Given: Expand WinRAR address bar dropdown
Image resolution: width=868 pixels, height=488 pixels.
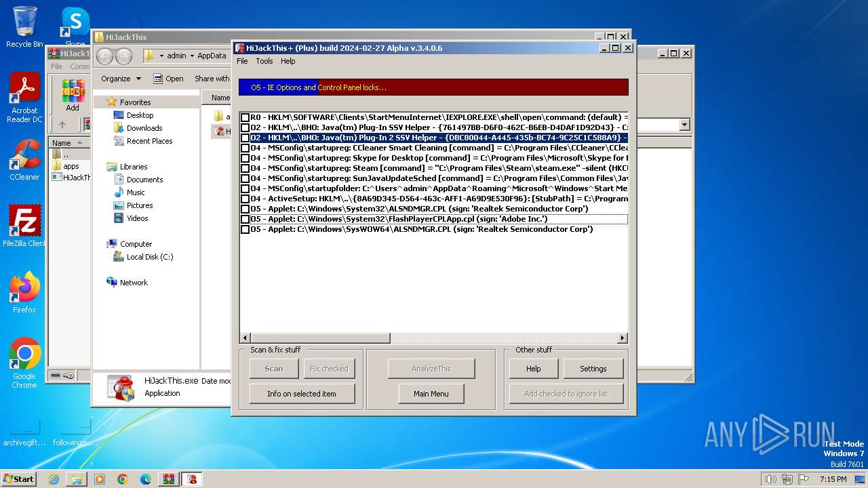Looking at the screenshot, I should pos(684,125).
